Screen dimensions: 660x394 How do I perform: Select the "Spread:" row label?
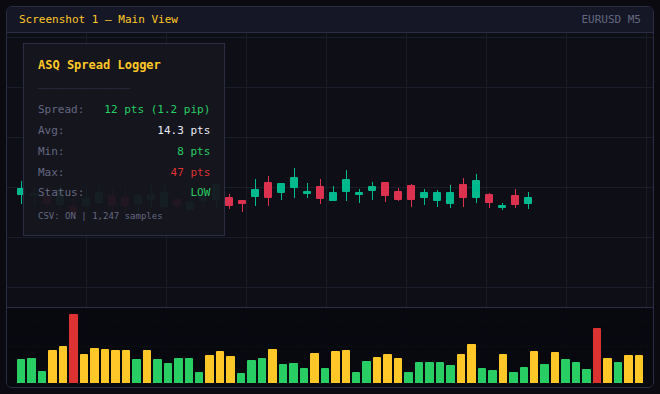pos(61,109)
